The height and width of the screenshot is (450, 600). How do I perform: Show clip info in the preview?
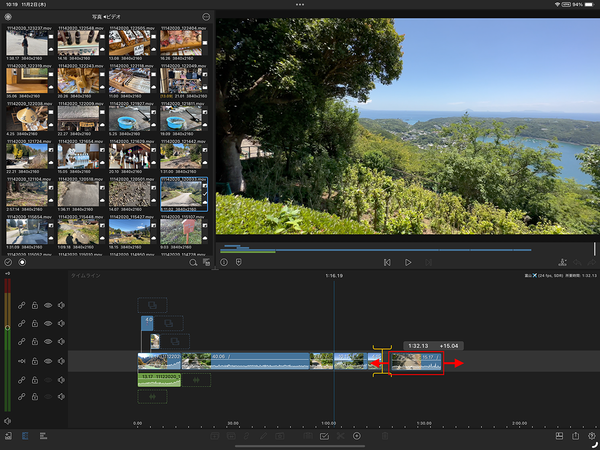click(x=223, y=262)
